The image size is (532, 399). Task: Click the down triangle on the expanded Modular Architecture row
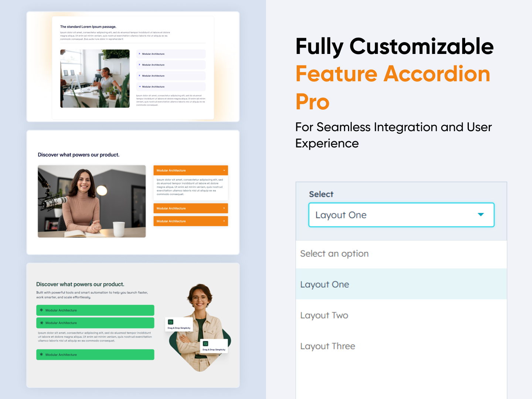[x=139, y=86]
